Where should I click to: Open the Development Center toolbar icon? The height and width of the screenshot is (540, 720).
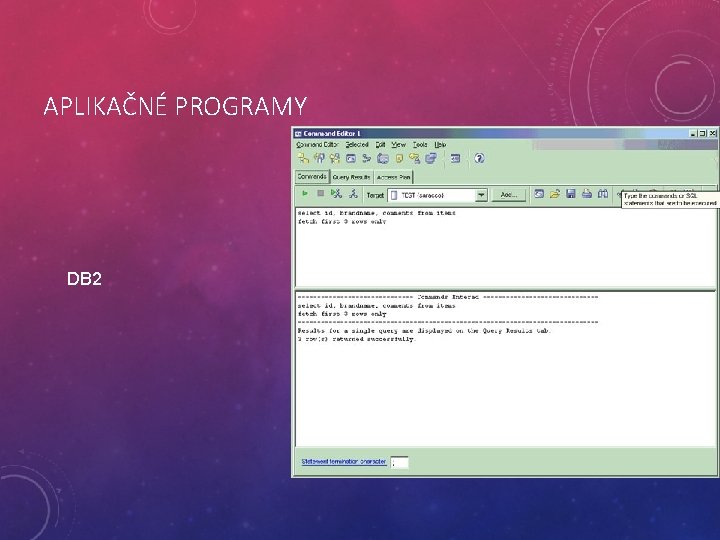coord(431,158)
